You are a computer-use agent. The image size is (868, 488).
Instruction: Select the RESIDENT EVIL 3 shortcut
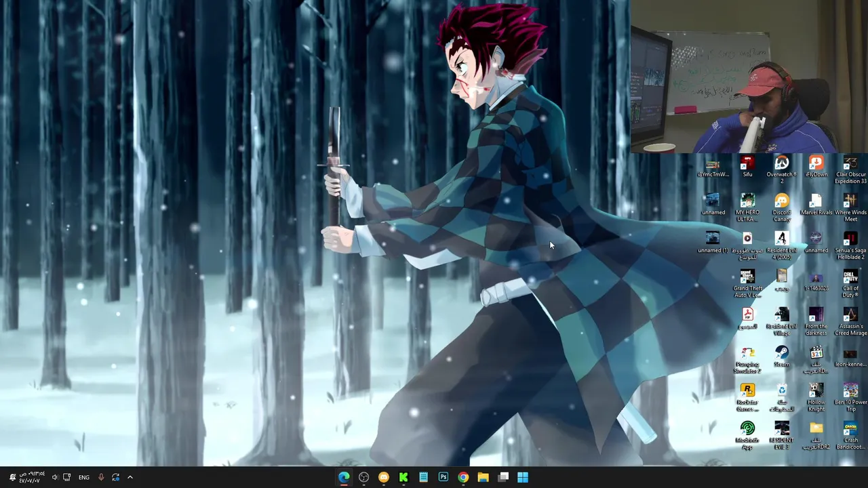click(782, 435)
